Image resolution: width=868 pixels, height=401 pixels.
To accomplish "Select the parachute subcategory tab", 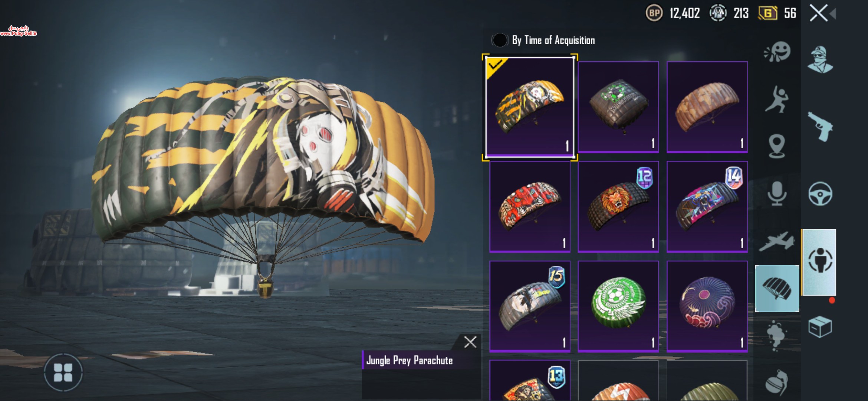I will tap(777, 288).
